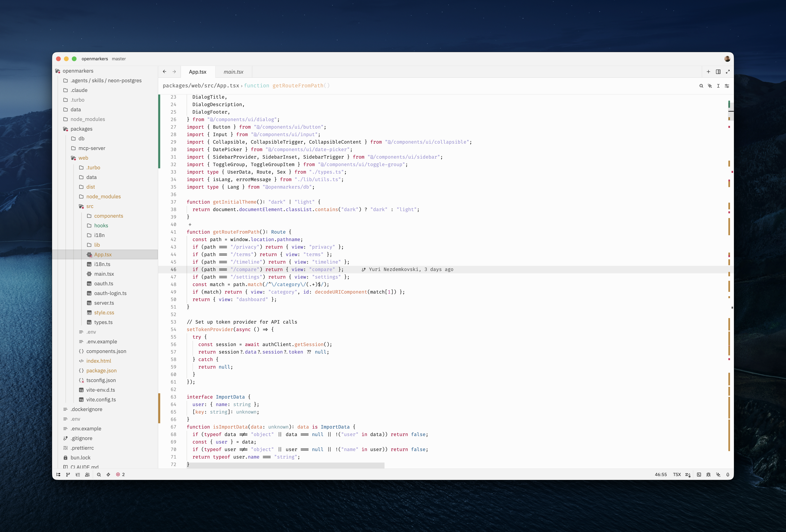The height and width of the screenshot is (532, 786).
Task: Open the openmarkers project switcher in title bar
Action: [95, 59]
